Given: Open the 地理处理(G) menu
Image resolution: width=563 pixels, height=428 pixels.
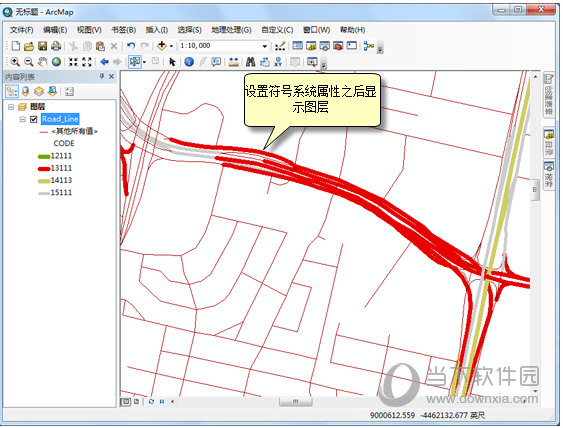Looking at the screenshot, I should coord(231,30).
